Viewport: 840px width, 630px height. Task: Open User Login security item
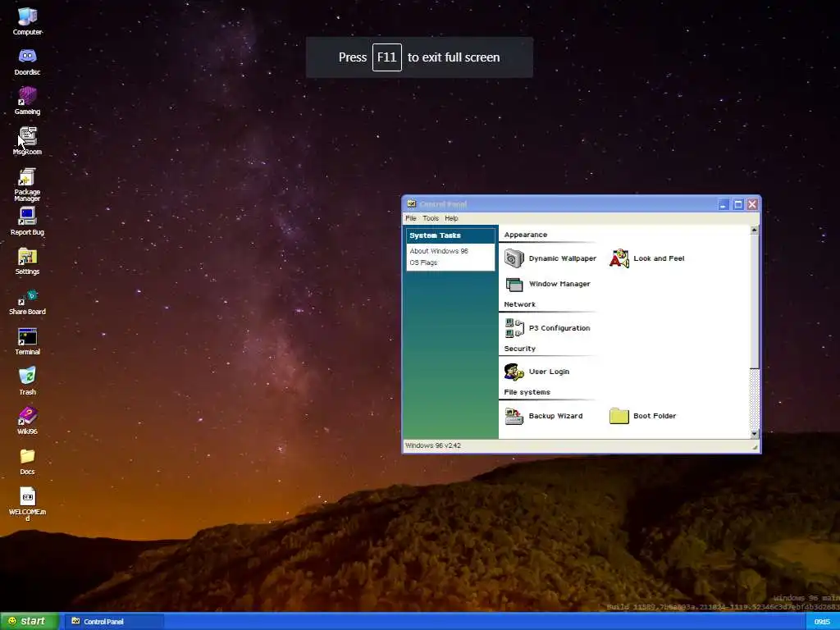pyautogui.click(x=536, y=372)
